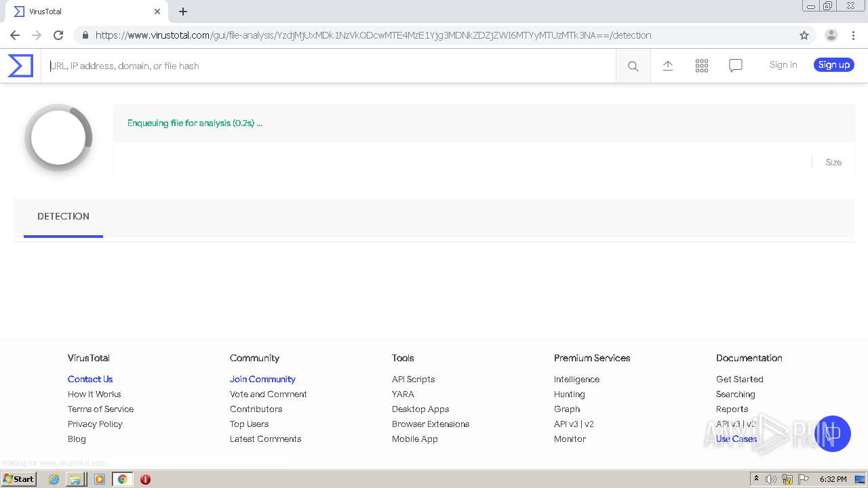Open the Blog link
Viewport: 868px width, 488px height.
point(77,439)
